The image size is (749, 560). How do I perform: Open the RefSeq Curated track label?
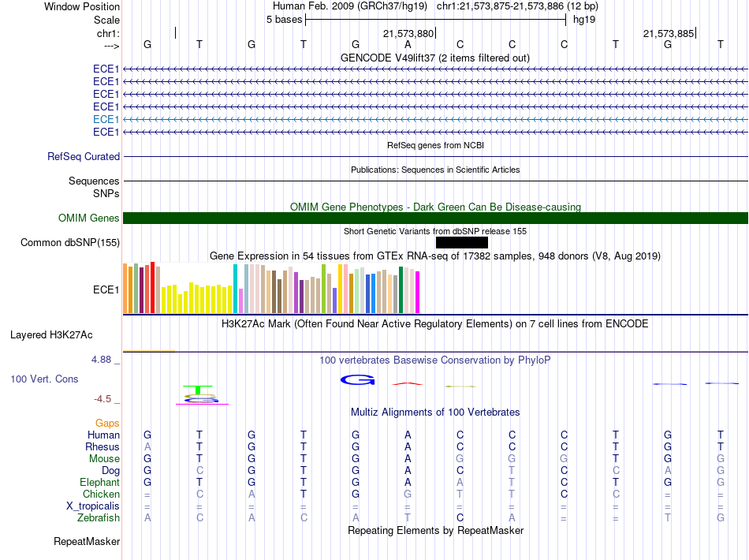click(x=84, y=157)
